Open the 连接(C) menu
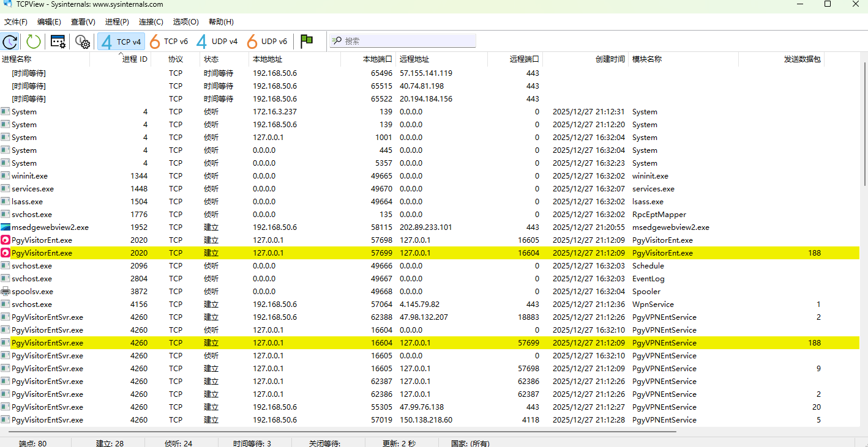This screenshot has height=447, width=868. (x=151, y=22)
